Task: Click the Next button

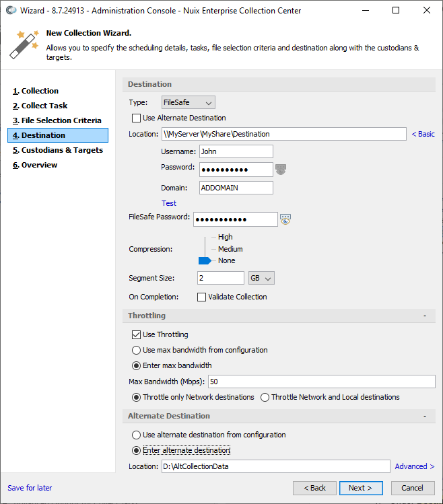Action: click(x=361, y=488)
